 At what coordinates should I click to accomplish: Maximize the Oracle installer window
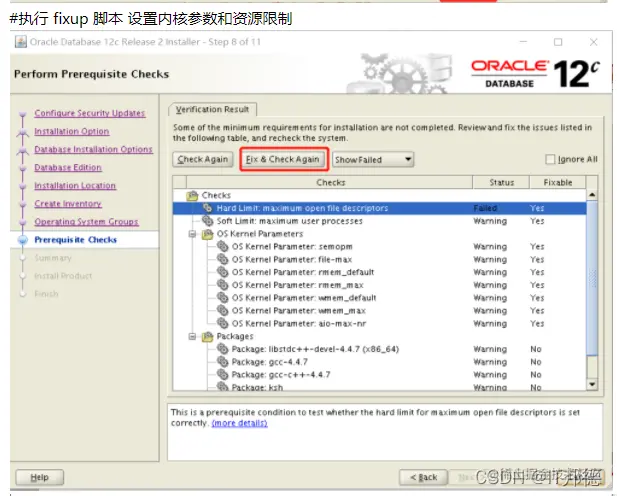558,42
